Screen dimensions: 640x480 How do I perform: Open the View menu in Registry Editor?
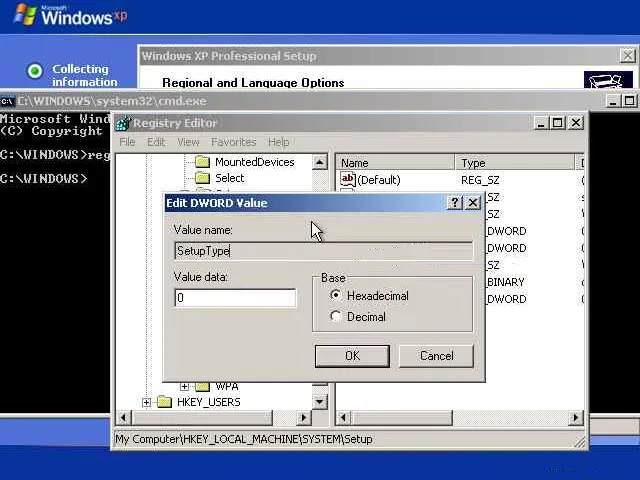point(188,142)
